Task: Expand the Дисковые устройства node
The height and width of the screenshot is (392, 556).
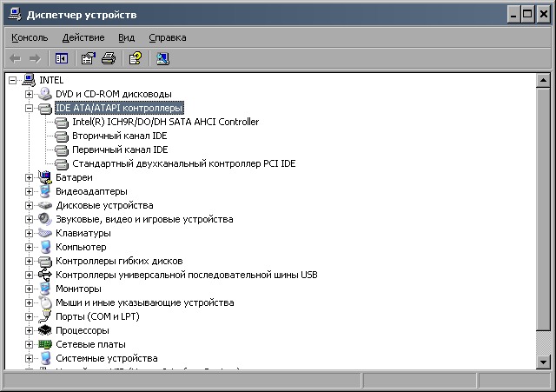Action: point(29,205)
